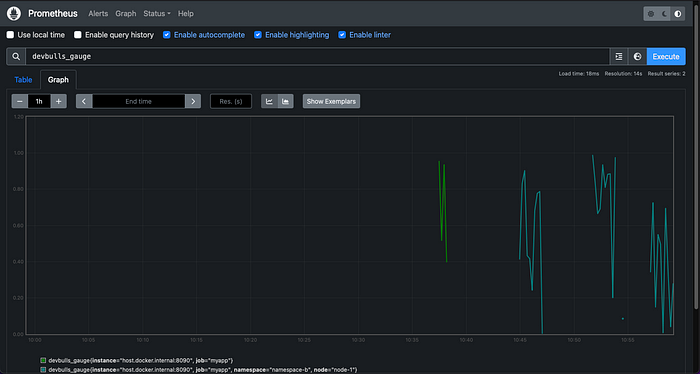The width and height of the screenshot is (700, 374).
Task: Select legend entry devbulls_gauge job="myapp" only
Action: (x=141, y=360)
